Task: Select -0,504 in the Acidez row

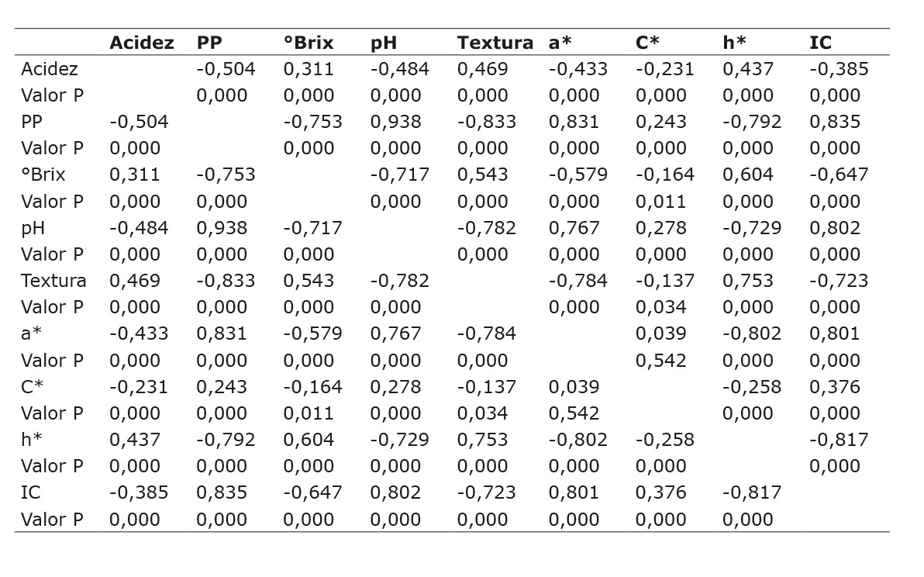Action: (226, 69)
